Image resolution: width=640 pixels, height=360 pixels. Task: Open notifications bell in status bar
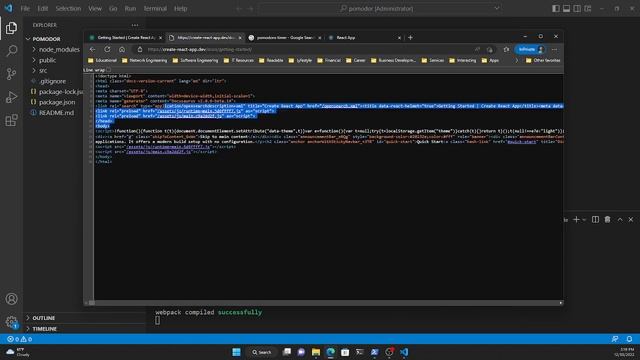coord(629,339)
